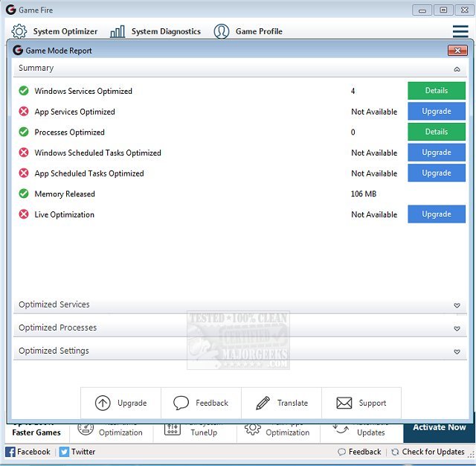Close the Game Mode Report dialog

[457, 51]
